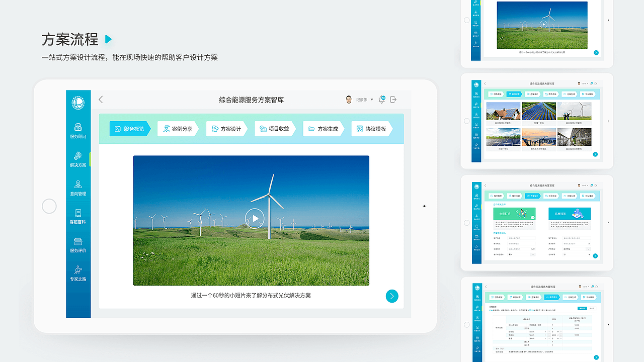Click next arrow in form tablet

(595, 256)
